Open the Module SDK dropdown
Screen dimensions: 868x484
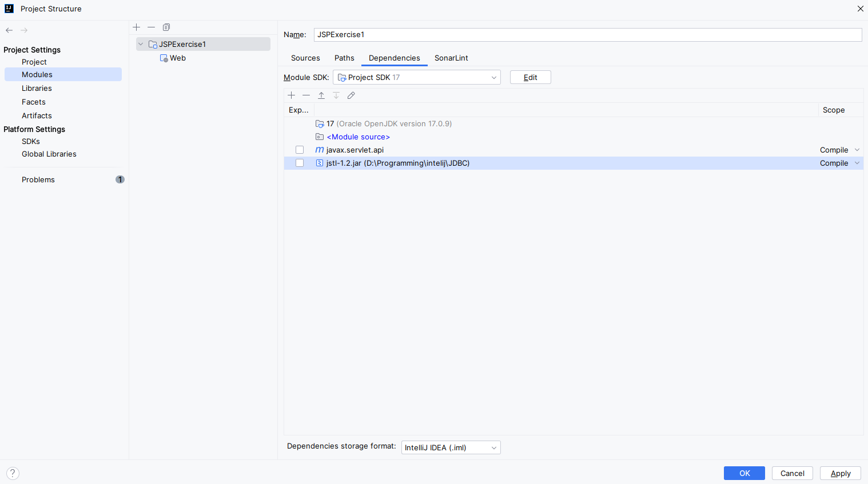point(417,77)
